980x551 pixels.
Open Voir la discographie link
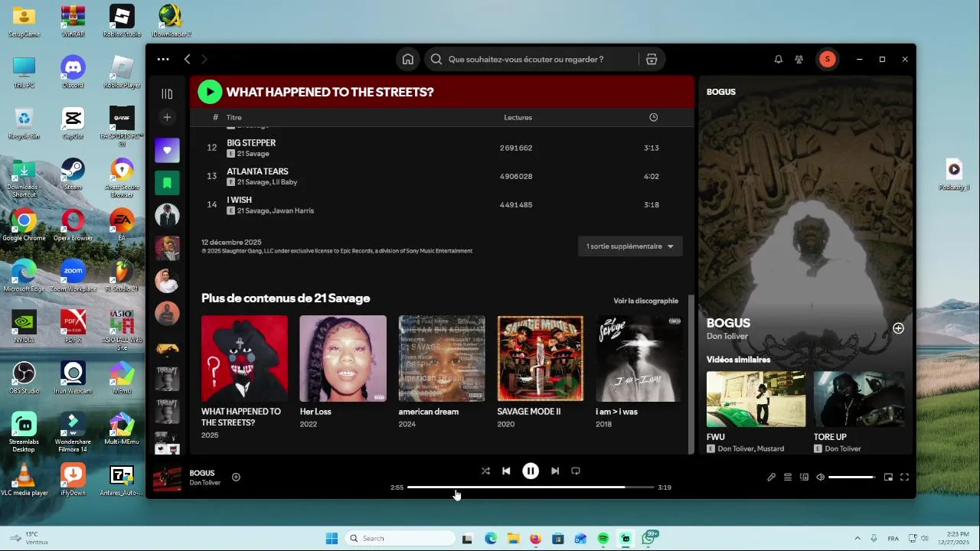(645, 301)
